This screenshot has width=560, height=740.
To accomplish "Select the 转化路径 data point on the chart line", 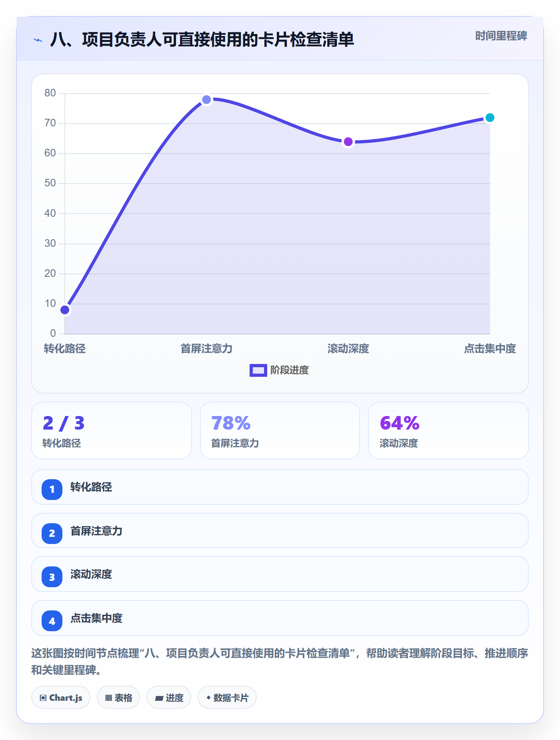I will click(x=65, y=310).
